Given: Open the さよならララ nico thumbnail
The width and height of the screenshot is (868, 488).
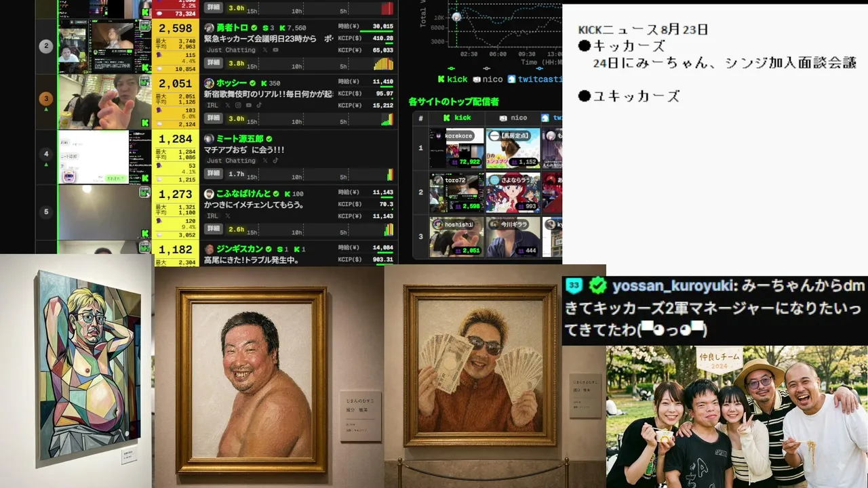Looking at the screenshot, I should coord(513,193).
